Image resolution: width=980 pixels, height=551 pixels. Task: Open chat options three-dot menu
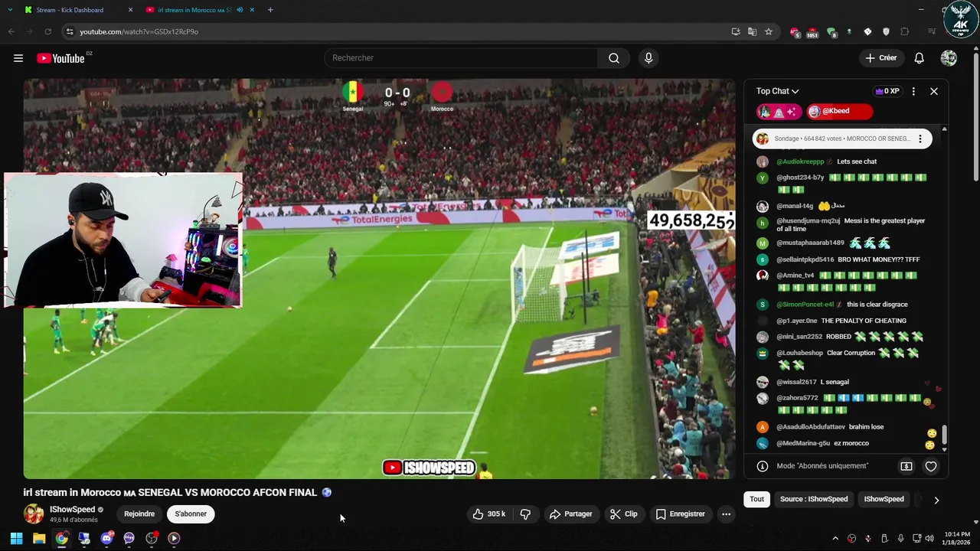tap(913, 91)
